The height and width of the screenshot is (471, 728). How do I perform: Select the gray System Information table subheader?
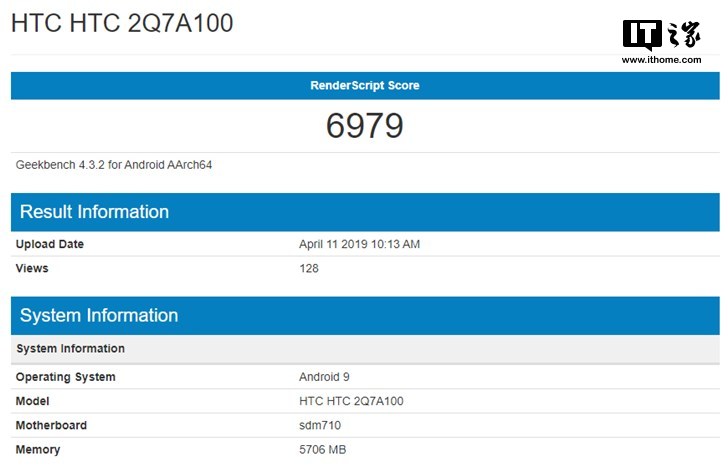[365, 349]
